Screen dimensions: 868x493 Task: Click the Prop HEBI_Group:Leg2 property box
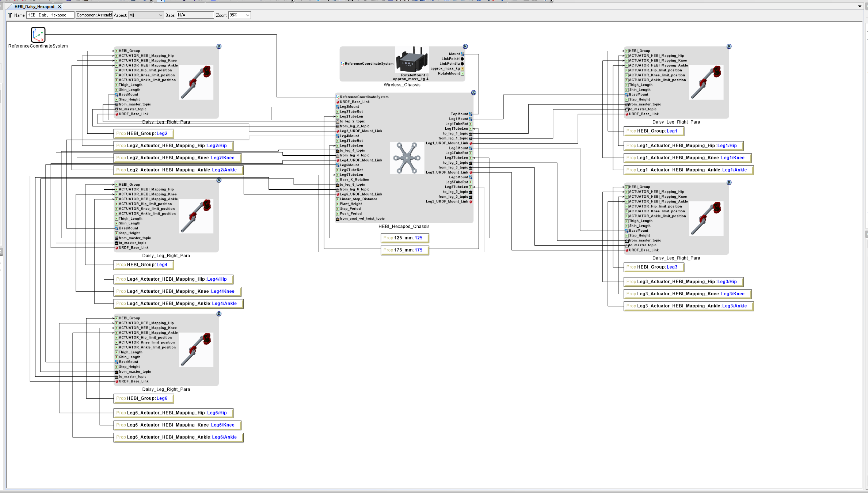click(143, 133)
